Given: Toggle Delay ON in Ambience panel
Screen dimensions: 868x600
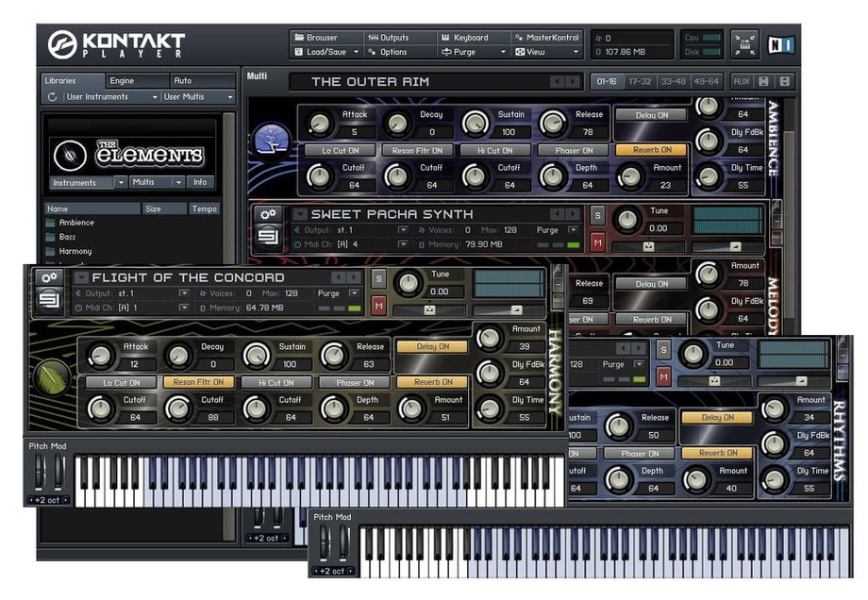Looking at the screenshot, I should tap(652, 115).
